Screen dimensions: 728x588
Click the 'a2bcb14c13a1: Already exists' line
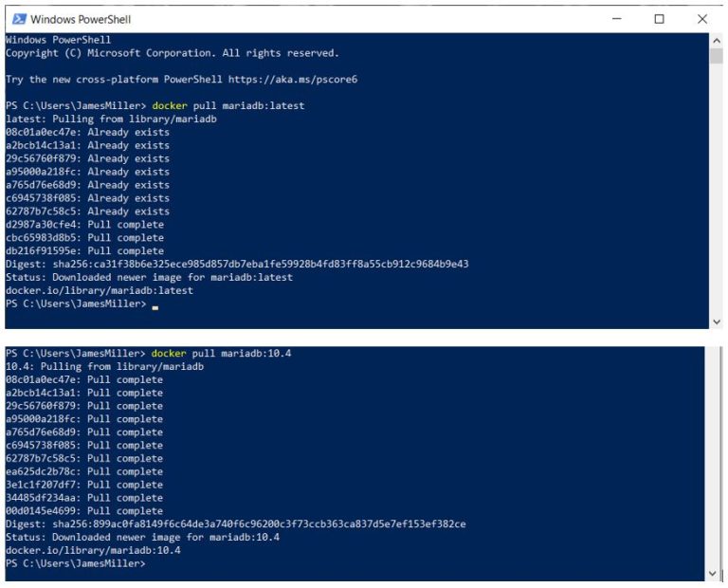click(x=87, y=145)
